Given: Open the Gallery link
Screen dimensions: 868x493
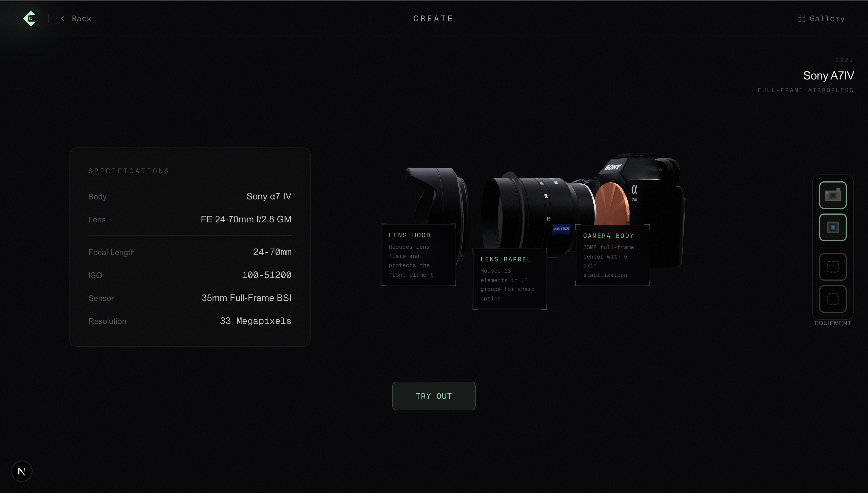Looking at the screenshot, I should (827, 19).
